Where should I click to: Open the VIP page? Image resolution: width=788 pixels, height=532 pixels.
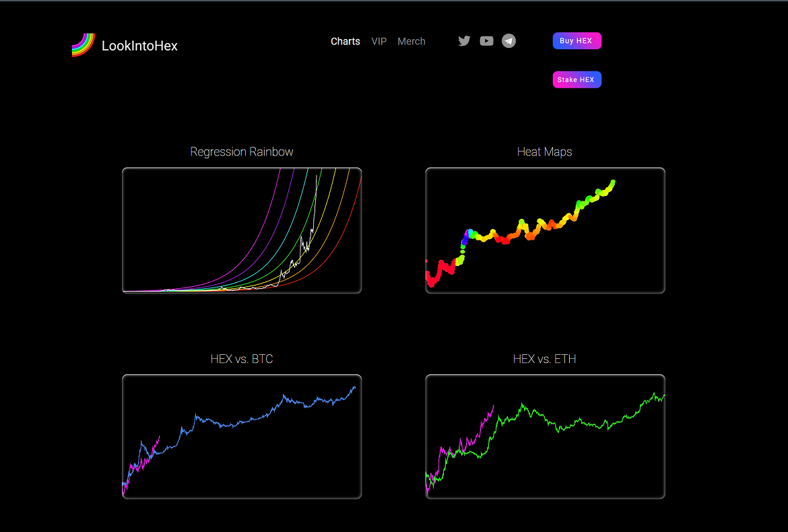[x=379, y=41]
